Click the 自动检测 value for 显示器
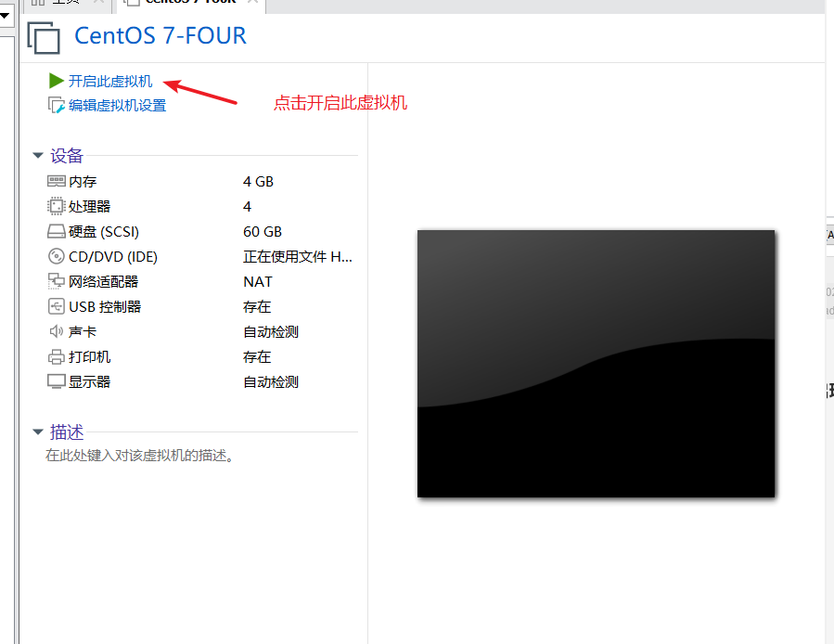The height and width of the screenshot is (644, 834). click(x=271, y=381)
